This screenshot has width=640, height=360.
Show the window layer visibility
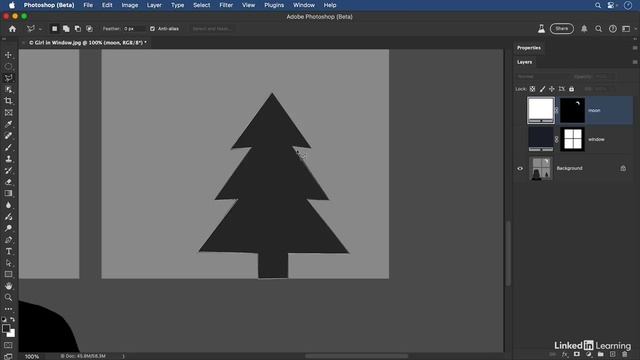click(x=520, y=139)
